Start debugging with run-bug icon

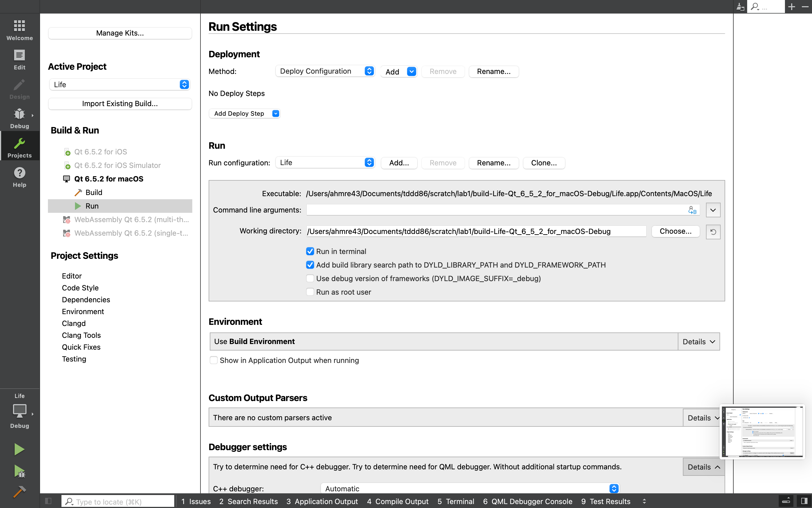19,471
